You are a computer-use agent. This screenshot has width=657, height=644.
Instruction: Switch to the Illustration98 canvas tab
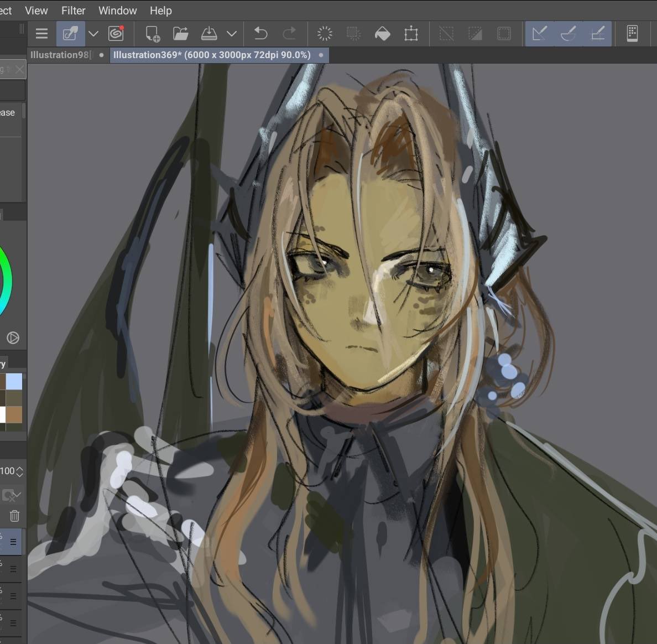pos(60,55)
